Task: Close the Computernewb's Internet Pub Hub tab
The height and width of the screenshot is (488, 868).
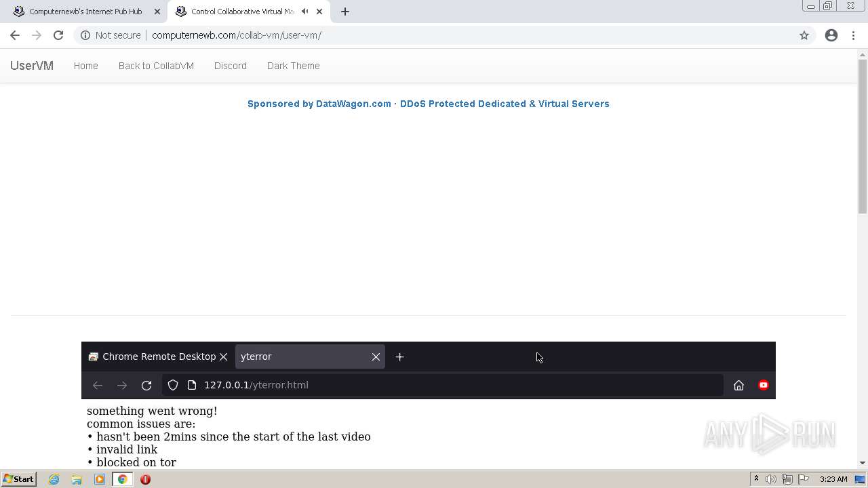Action: (x=157, y=12)
